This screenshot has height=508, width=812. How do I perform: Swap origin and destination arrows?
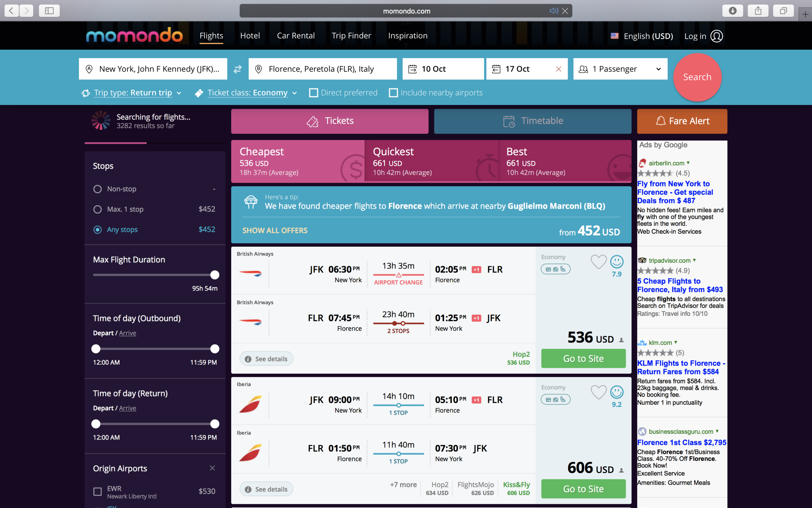pos(238,69)
